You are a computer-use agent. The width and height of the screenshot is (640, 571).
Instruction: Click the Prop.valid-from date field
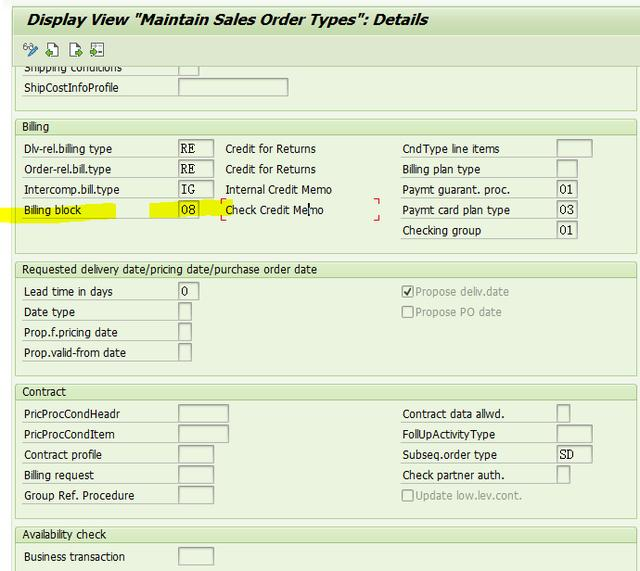185,352
